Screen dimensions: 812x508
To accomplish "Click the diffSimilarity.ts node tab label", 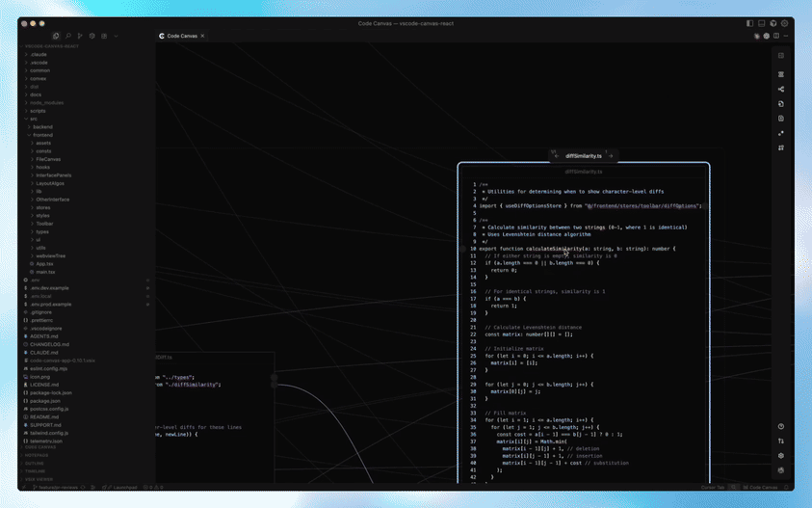I will pyautogui.click(x=583, y=155).
